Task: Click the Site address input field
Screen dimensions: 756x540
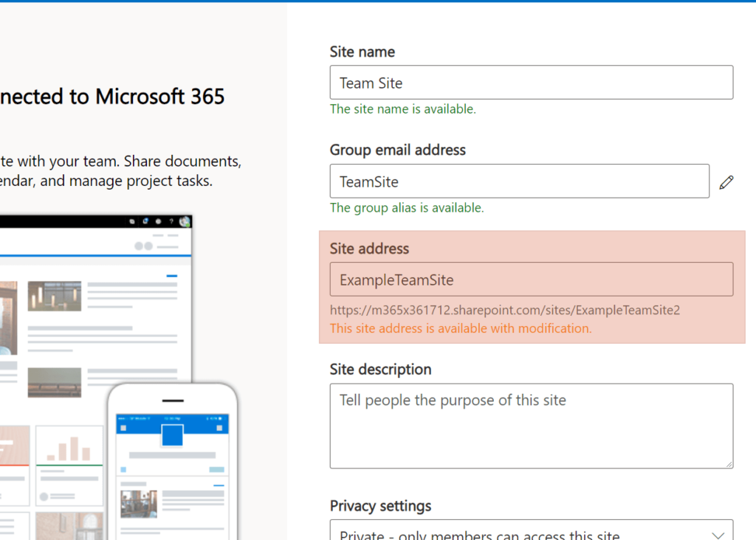Action: pos(532,280)
